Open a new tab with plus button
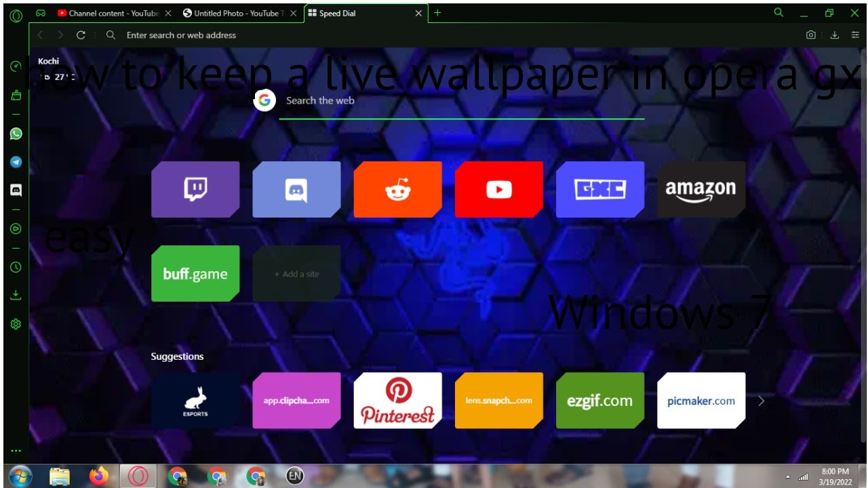This screenshot has width=868, height=488. point(437,13)
